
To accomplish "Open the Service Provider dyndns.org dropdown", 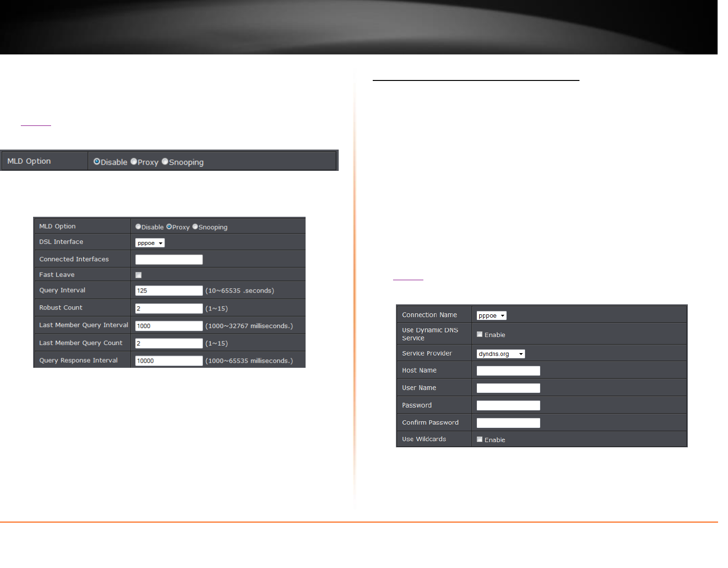I will click(501, 354).
